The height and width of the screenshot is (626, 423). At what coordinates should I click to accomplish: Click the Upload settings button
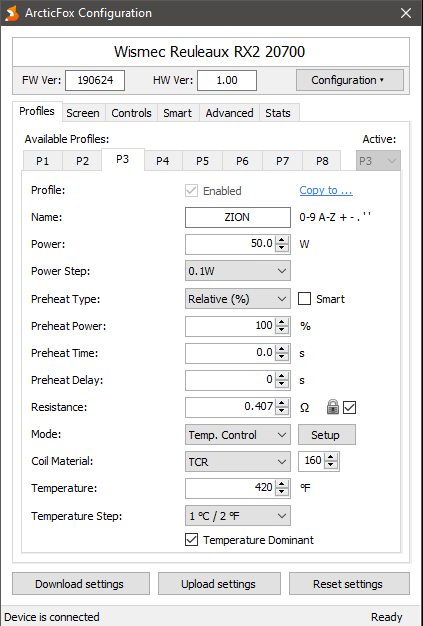click(219, 584)
